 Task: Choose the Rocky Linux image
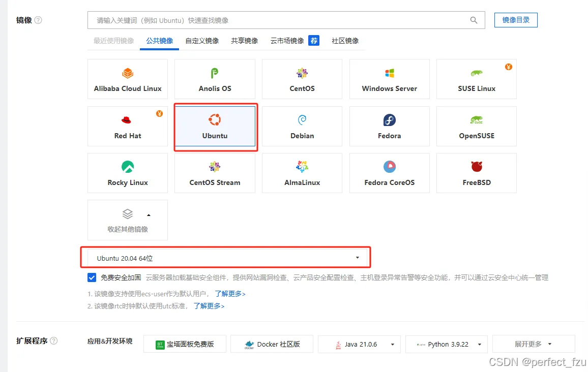[x=127, y=173]
